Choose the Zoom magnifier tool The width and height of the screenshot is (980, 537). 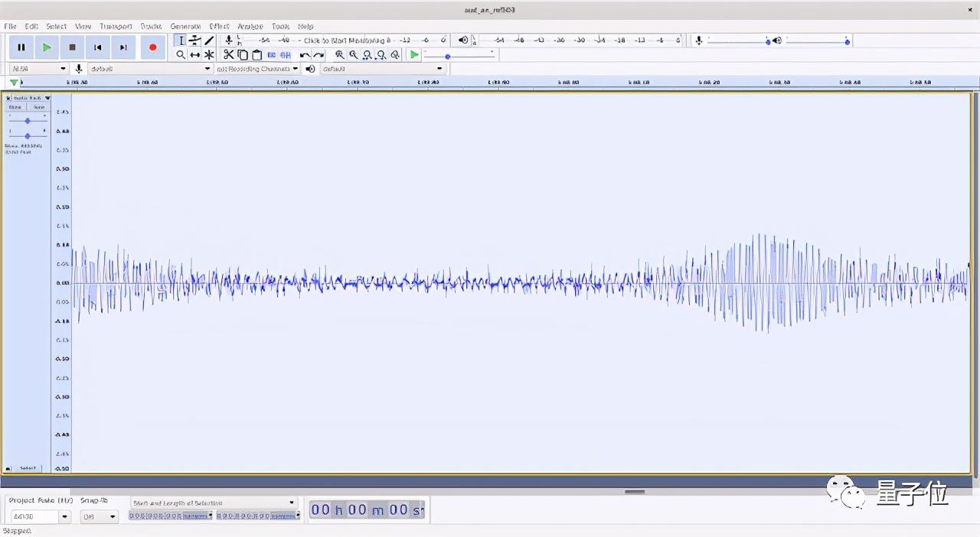tap(181, 55)
